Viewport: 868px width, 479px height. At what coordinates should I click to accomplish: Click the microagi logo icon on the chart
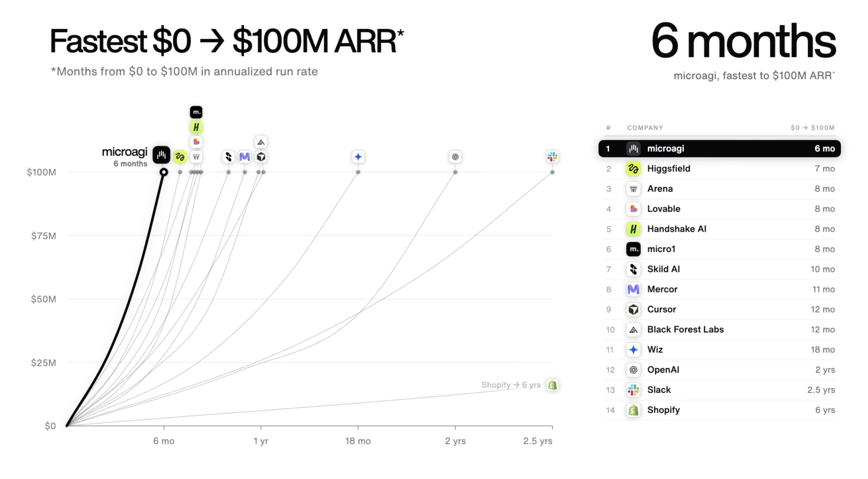pyautogui.click(x=161, y=155)
